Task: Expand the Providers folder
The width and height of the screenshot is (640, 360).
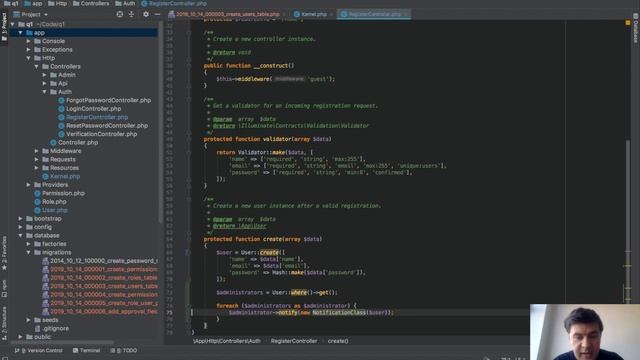Action: (x=29, y=185)
